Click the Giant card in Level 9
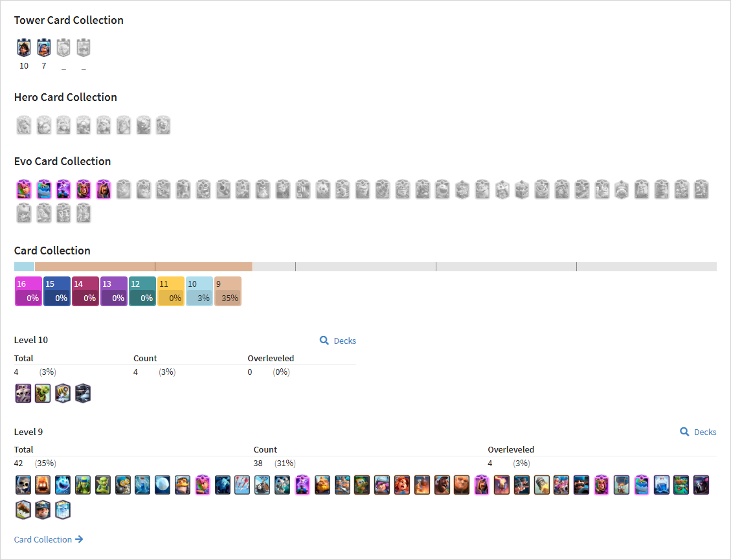 462,485
